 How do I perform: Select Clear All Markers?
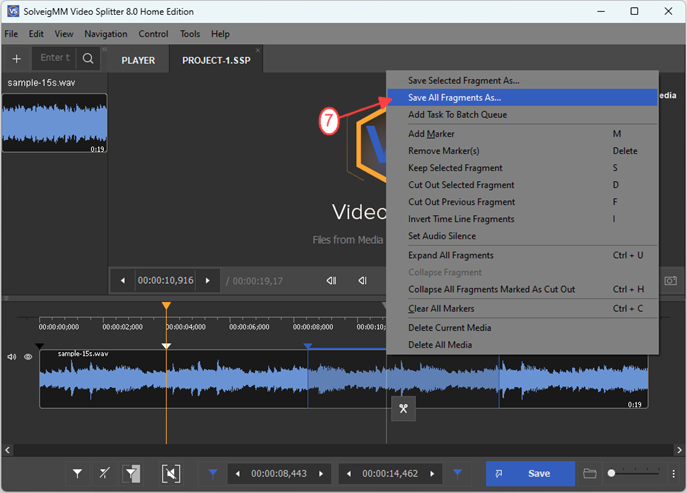[x=522, y=309]
